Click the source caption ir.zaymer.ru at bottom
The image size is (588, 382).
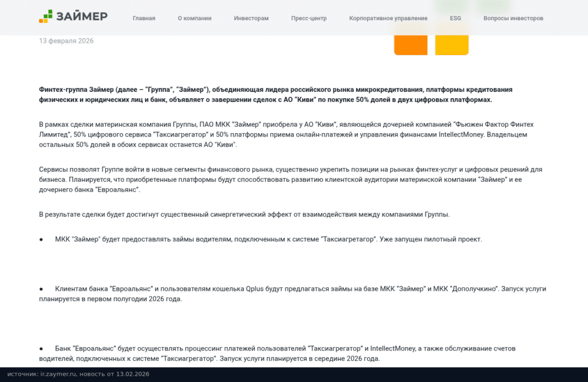tap(78, 374)
